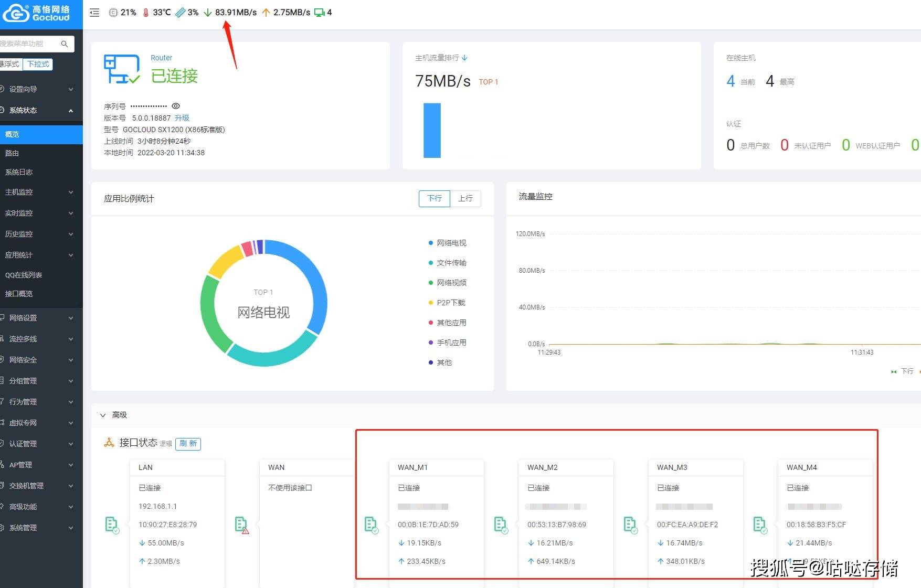Click the upload speed arrow icon
The height and width of the screenshot is (588, 921).
[x=266, y=13]
